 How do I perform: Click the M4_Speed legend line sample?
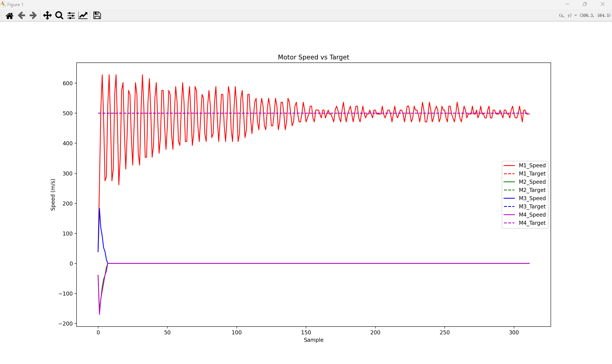(x=509, y=215)
